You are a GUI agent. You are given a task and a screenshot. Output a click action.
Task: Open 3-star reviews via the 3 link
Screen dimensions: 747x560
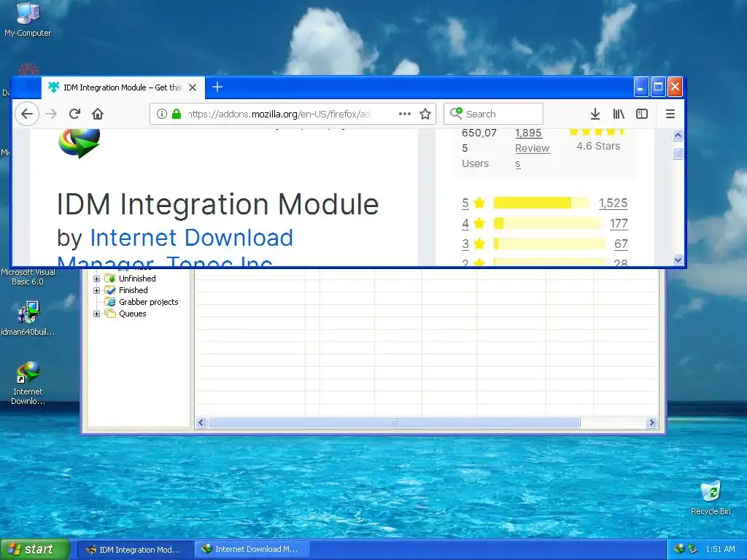(465, 244)
